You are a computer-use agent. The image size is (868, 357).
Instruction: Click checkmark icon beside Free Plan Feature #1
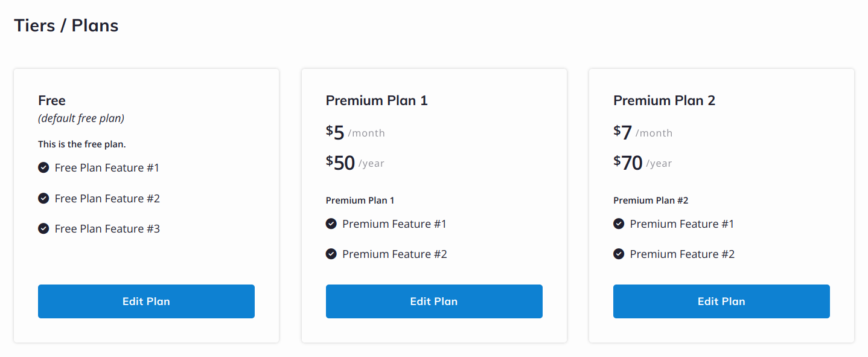[43, 167]
